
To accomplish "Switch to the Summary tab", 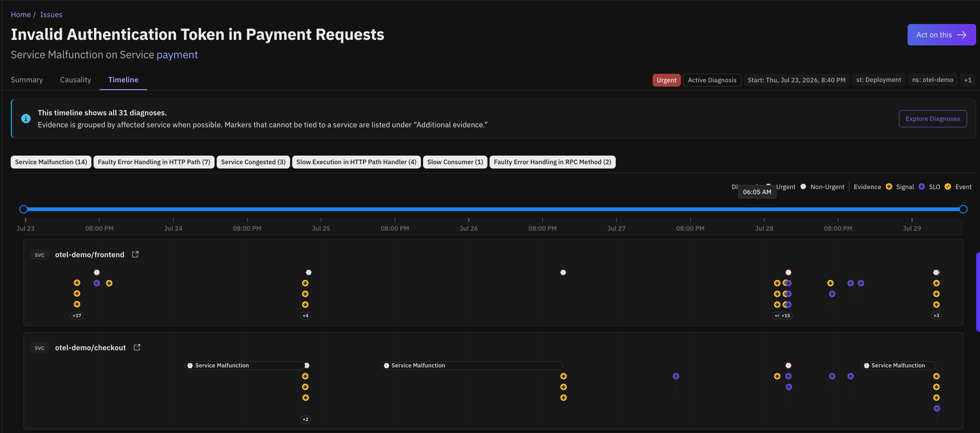I will 27,80.
